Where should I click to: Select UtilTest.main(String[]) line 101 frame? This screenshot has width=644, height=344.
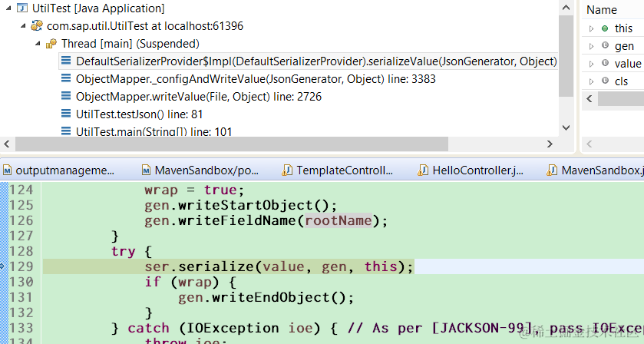154,131
